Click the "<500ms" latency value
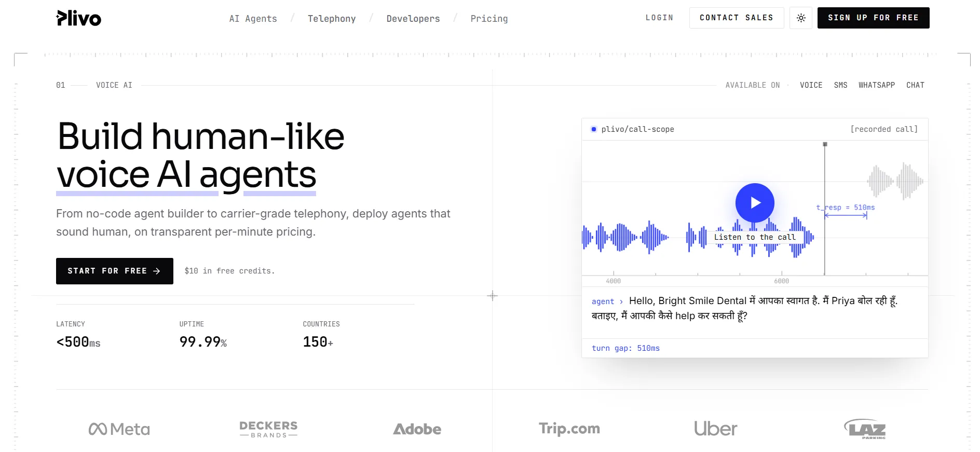 coord(78,342)
